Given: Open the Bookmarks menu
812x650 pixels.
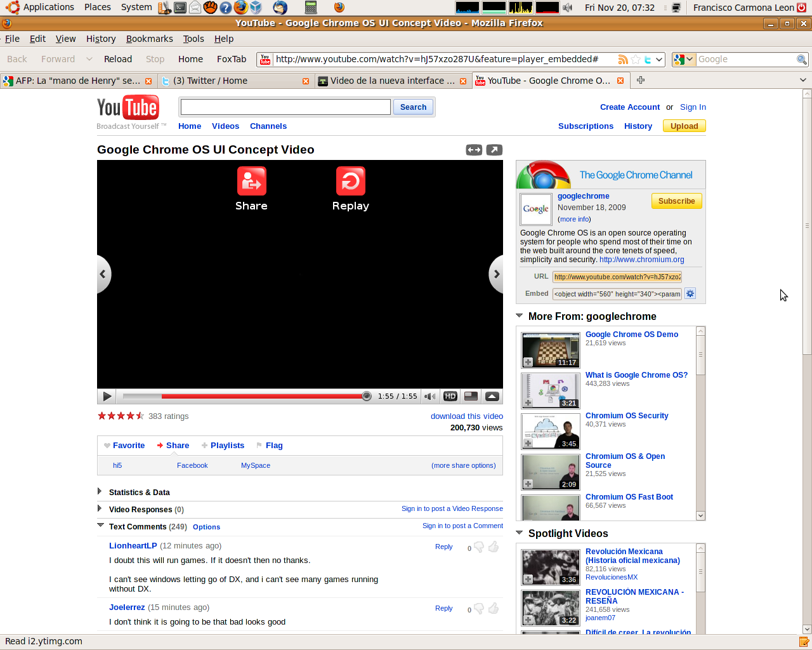Looking at the screenshot, I should [x=149, y=39].
